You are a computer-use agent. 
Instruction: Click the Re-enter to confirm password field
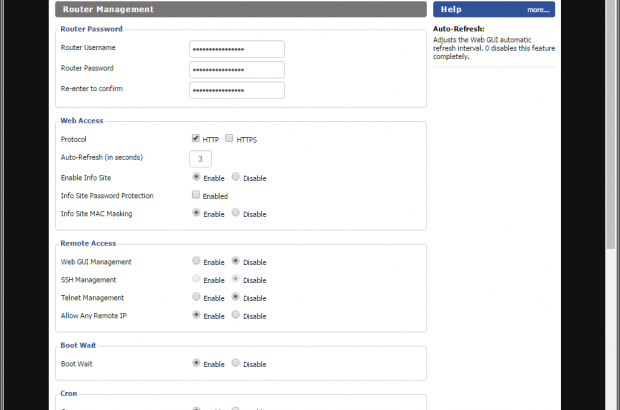tap(236, 90)
